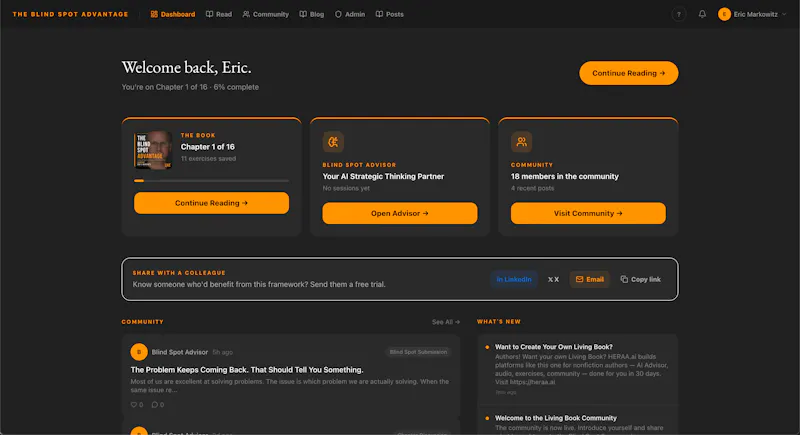Click the Copy link button

tap(640, 279)
